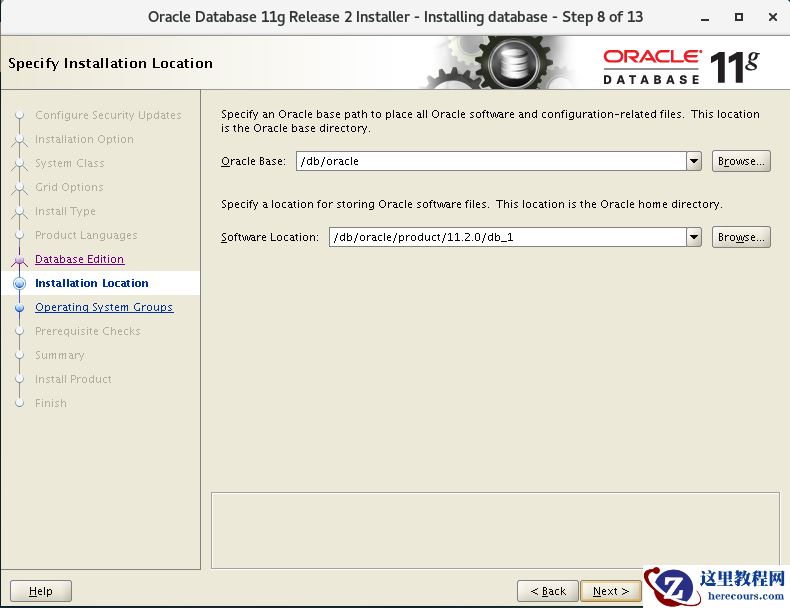Image resolution: width=790 pixels, height=608 pixels.
Task: Jump back to Database Edition step
Action: pyautogui.click(x=80, y=259)
